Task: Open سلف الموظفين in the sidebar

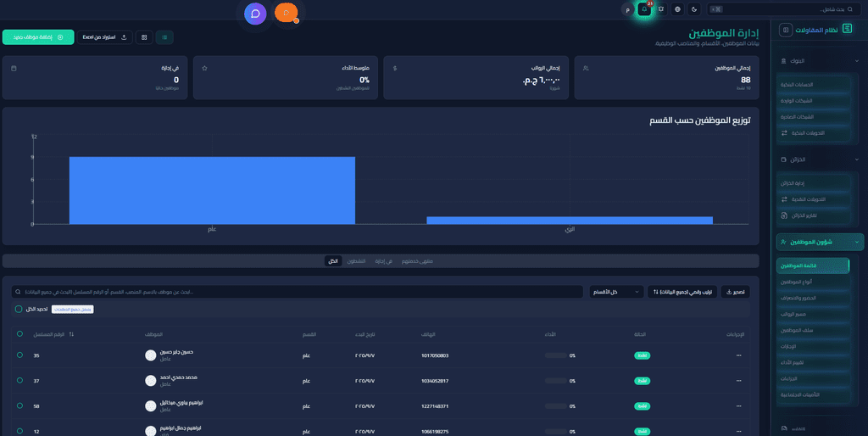Action: [813, 330]
